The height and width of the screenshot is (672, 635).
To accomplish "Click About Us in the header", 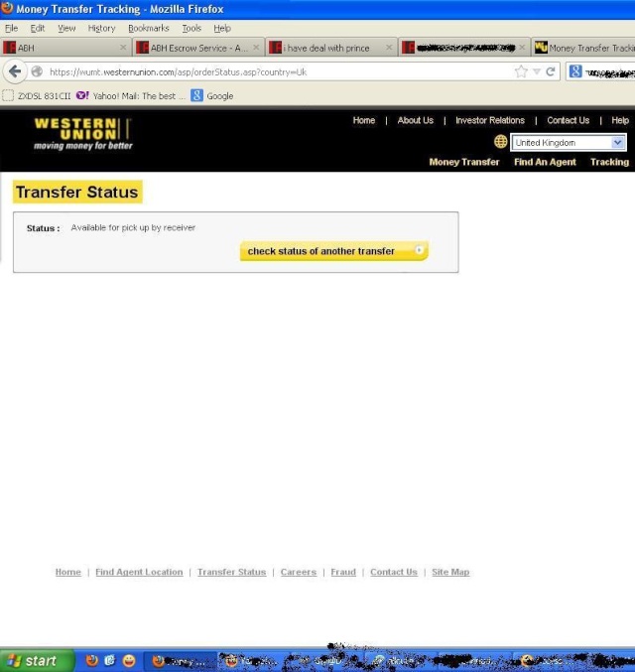I will click(415, 120).
